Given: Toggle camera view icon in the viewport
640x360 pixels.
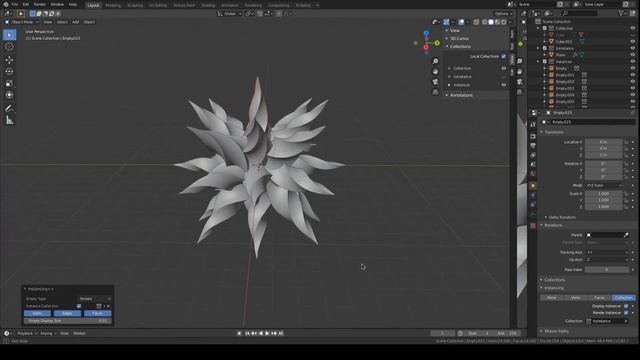Looking at the screenshot, I should (436, 82).
